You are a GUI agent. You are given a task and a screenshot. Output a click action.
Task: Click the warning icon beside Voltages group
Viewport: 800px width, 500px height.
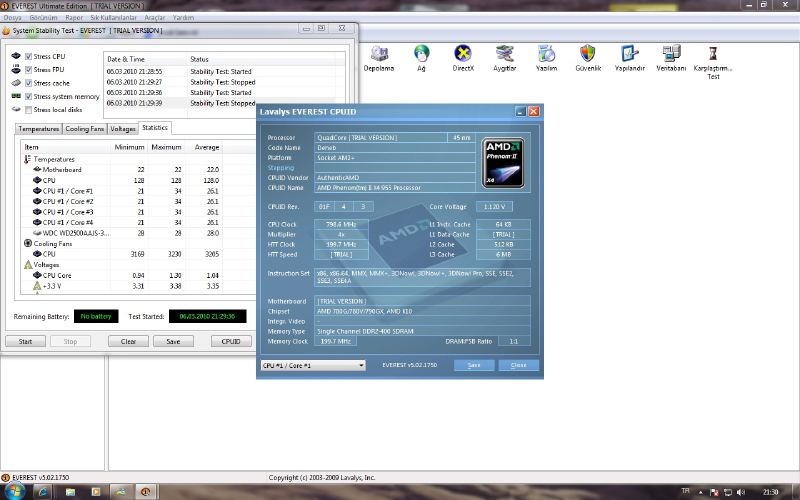28,265
